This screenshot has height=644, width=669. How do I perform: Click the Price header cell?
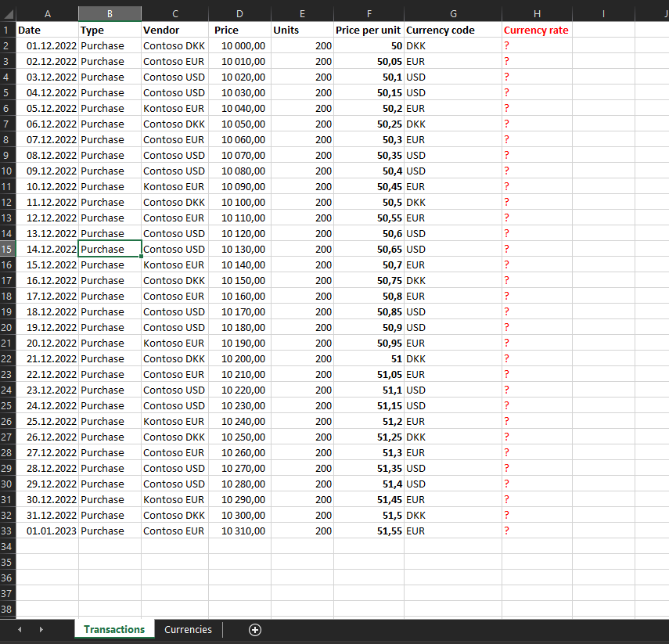[x=239, y=30]
